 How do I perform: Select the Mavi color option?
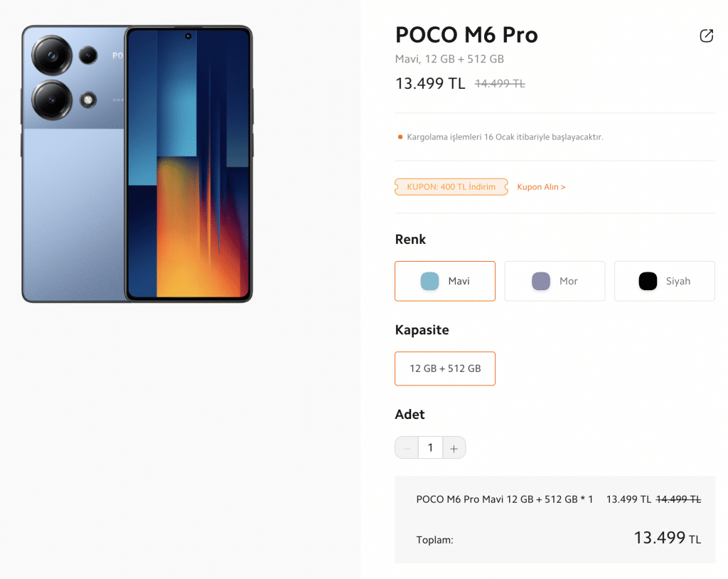[x=445, y=281]
